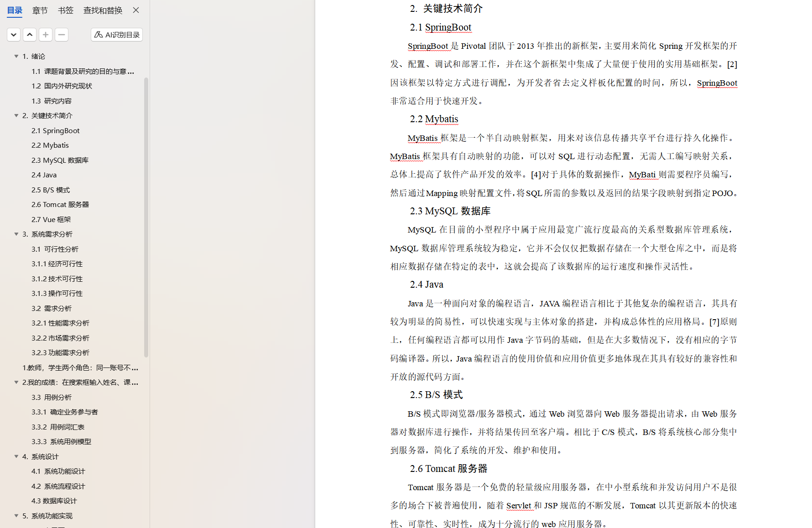Go to 3.2.3 功能需求分析

click(x=60, y=353)
